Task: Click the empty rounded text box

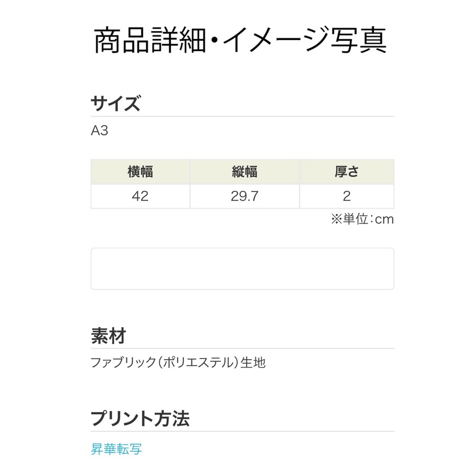Action: [242, 269]
